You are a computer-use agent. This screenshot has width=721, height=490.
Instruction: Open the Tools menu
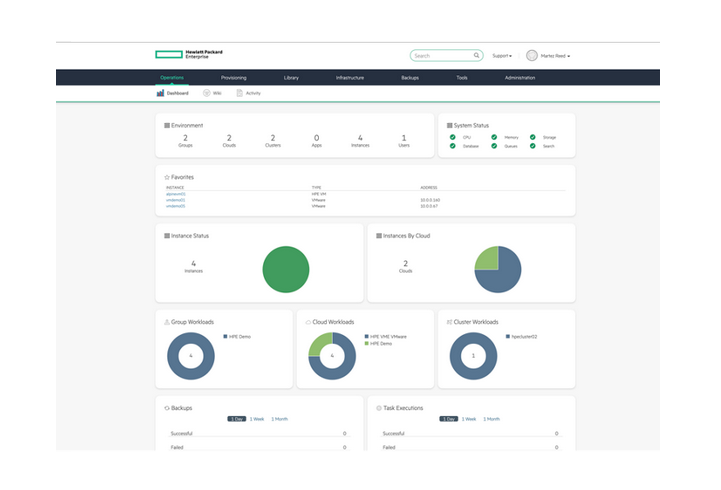pos(462,78)
